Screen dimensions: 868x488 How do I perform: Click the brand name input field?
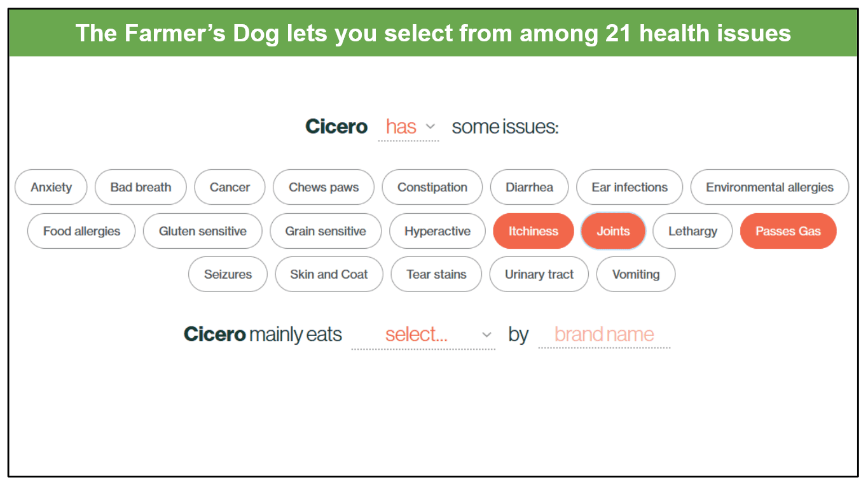tap(603, 334)
